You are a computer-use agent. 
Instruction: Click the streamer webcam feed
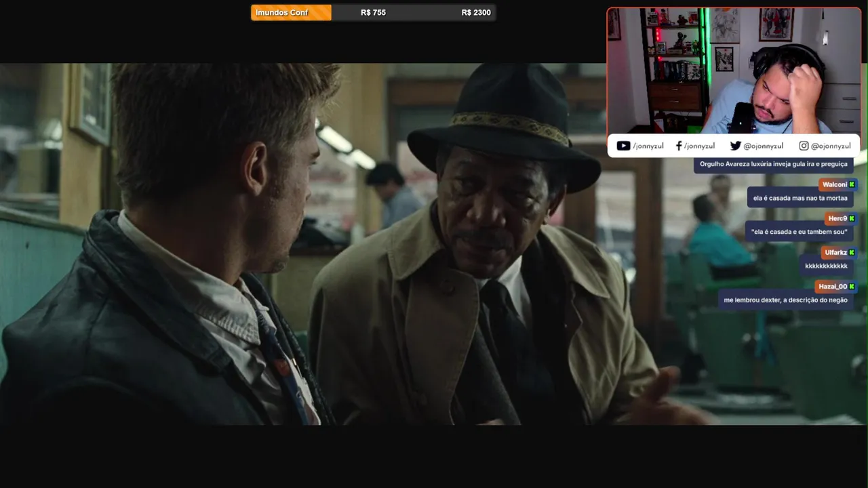[733, 70]
